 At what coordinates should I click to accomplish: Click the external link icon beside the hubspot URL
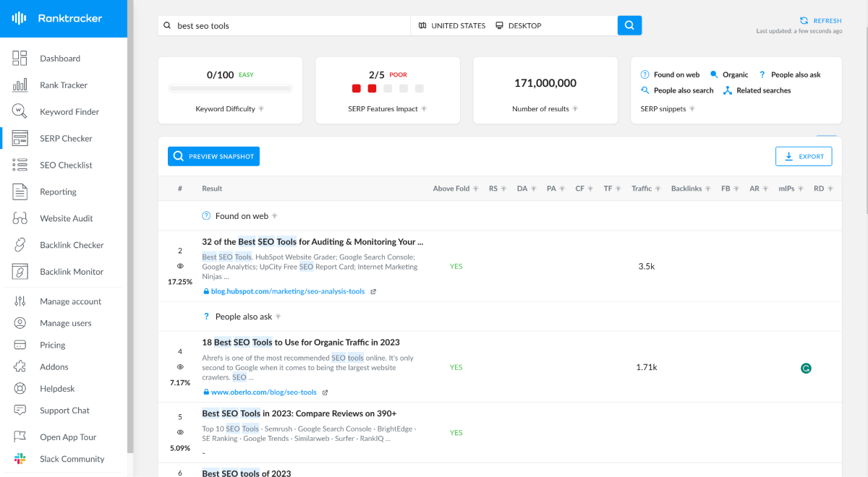point(373,292)
